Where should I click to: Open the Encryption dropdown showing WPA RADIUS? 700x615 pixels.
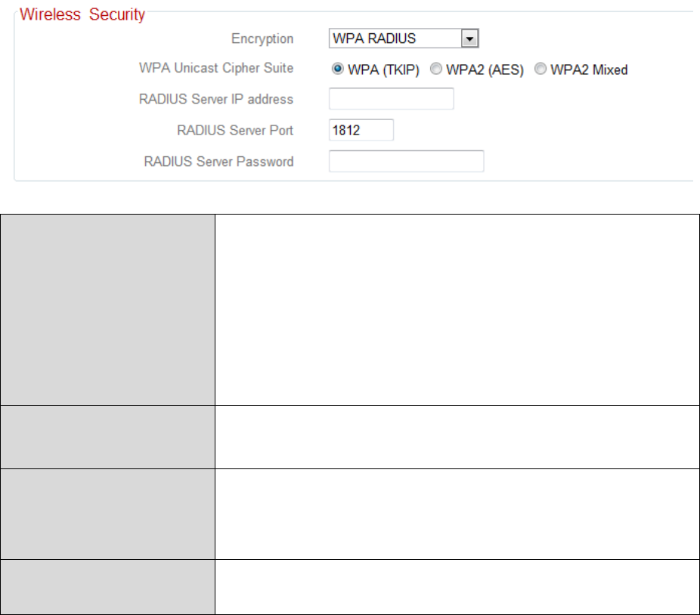[x=404, y=39]
